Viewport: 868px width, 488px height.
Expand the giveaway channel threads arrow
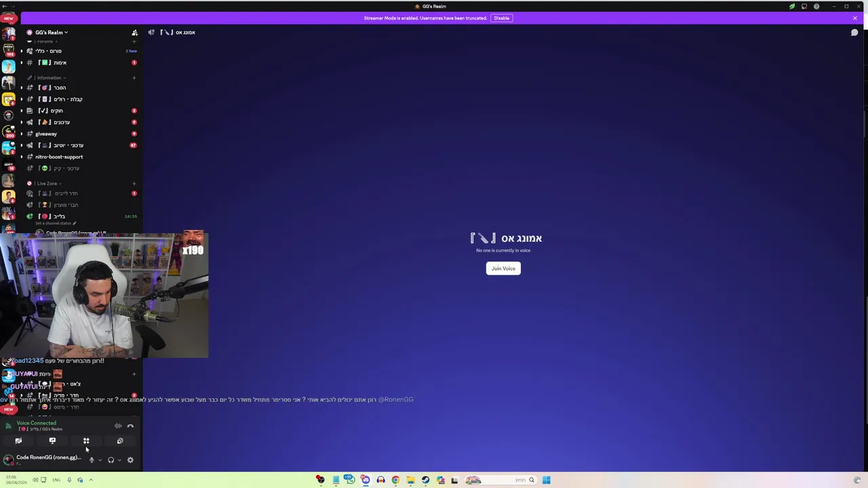point(21,134)
